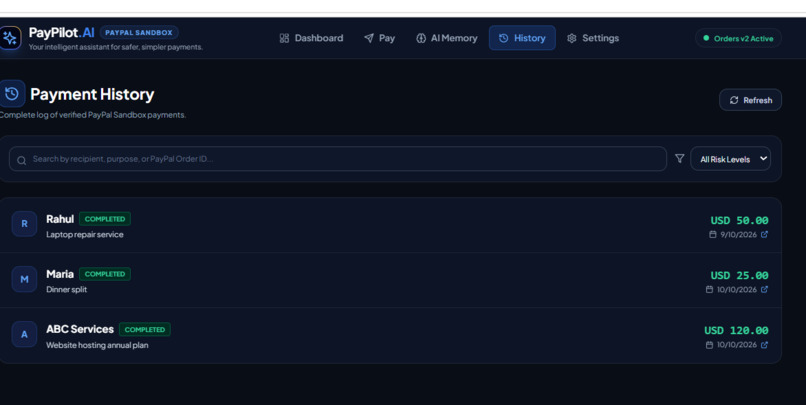Click the Laptop repair service description
The image size is (806, 405).
(85, 234)
